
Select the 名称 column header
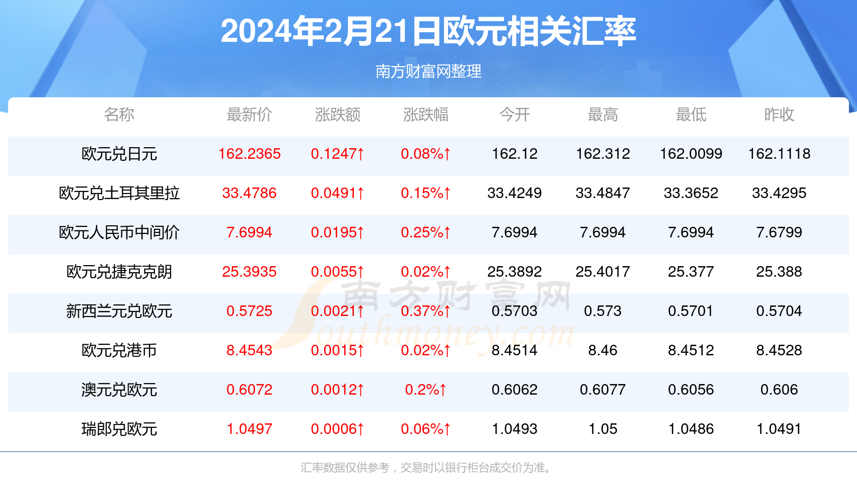(x=119, y=114)
